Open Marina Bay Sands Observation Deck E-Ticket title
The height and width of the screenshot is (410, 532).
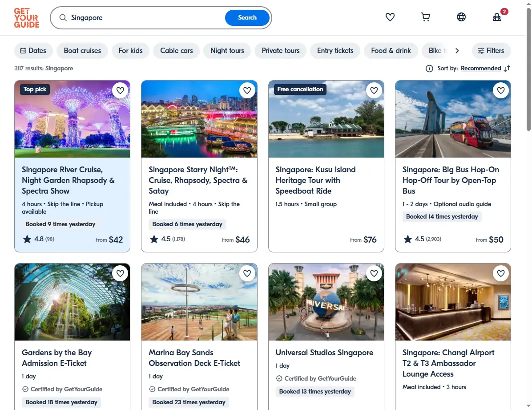click(194, 358)
